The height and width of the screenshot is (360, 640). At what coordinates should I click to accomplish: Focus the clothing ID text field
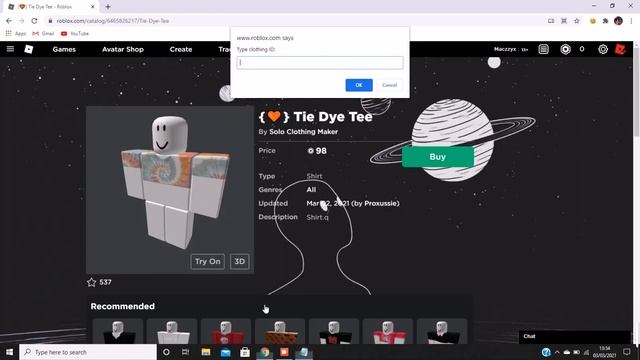(x=320, y=62)
